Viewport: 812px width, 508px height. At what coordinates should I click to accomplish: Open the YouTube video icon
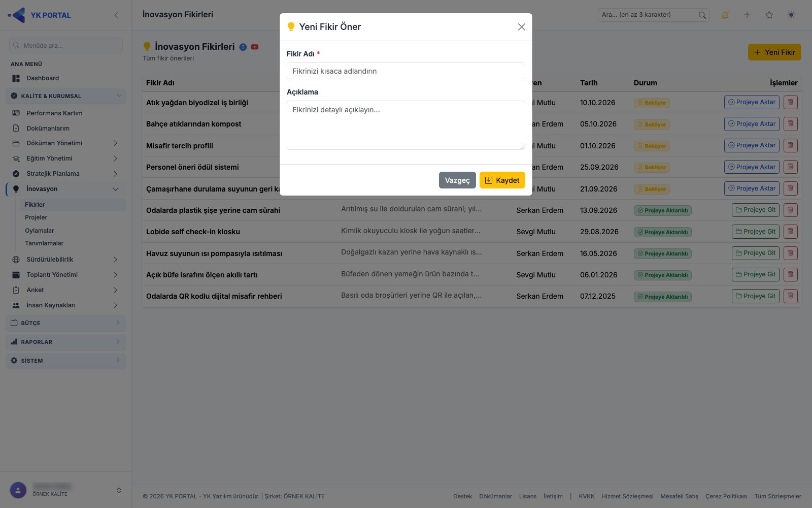(x=255, y=47)
